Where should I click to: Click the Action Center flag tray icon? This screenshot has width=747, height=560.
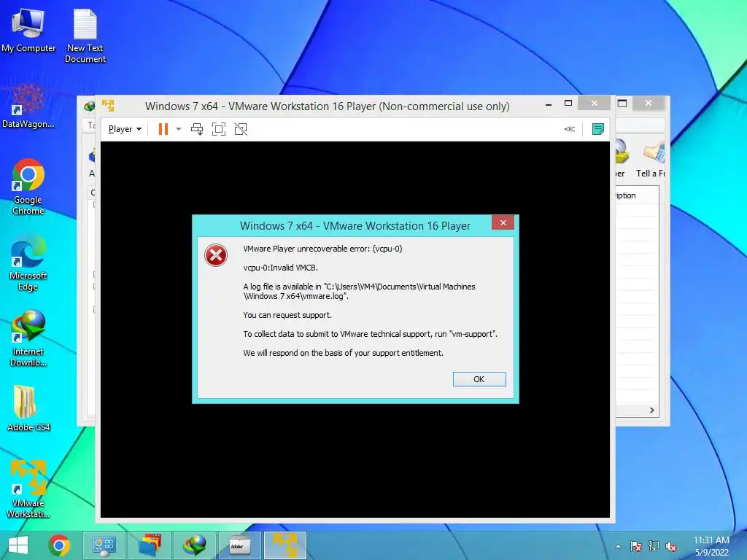635,546
